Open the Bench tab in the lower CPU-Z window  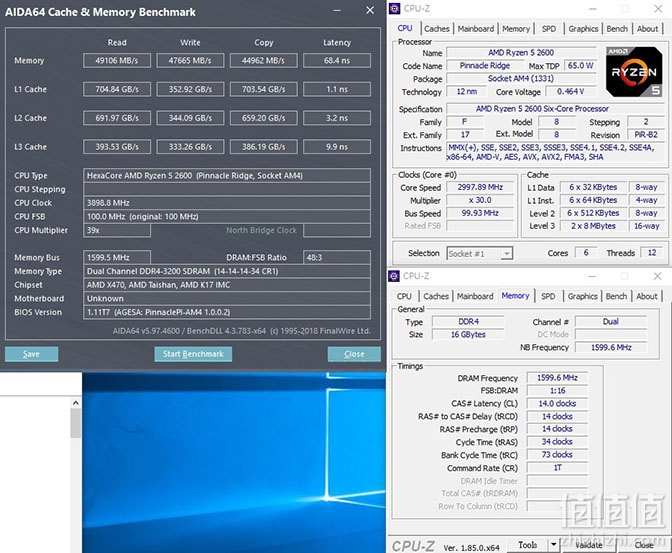616,296
